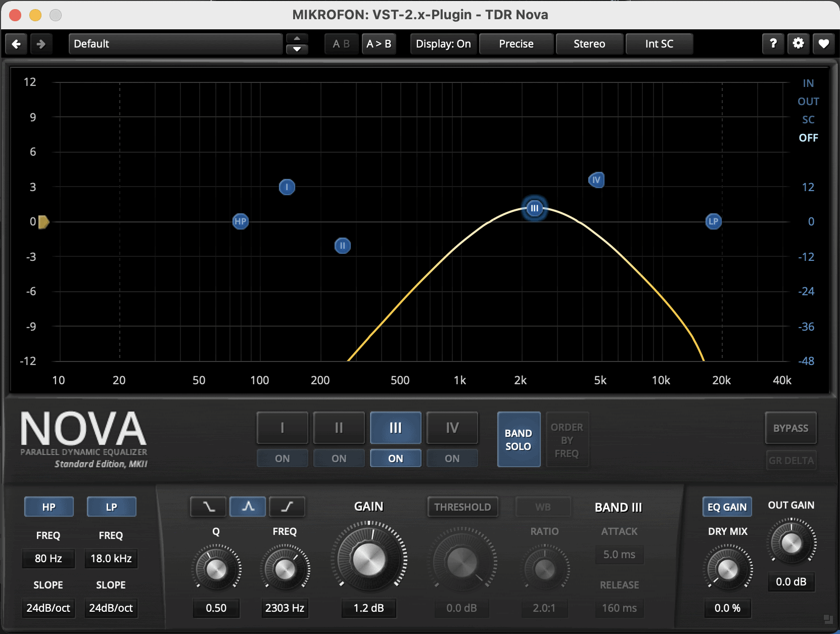Screen dimensions: 840x634
Task: Click the heart donate icon
Action: click(x=824, y=44)
